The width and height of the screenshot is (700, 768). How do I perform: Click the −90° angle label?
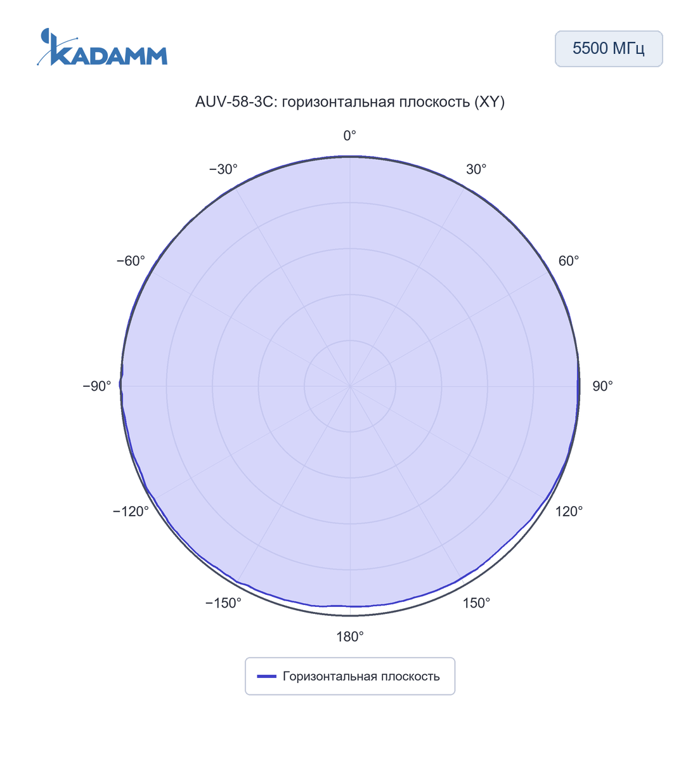point(97,386)
